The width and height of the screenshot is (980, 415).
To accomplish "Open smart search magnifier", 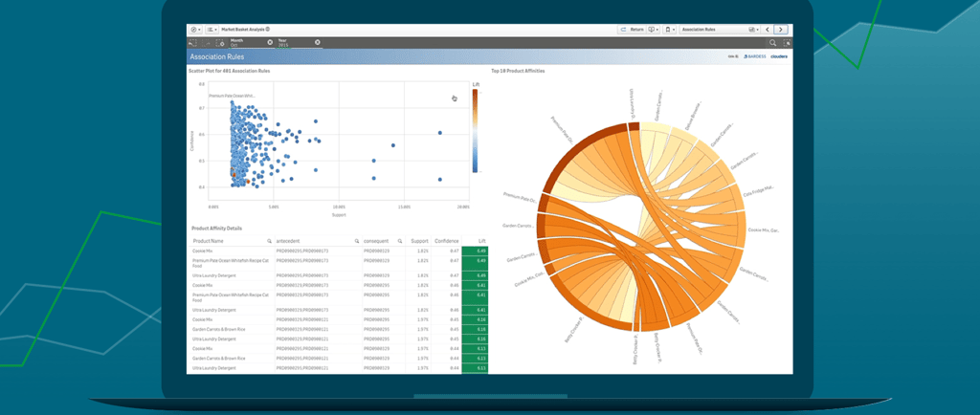I will click(x=773, y=42).
